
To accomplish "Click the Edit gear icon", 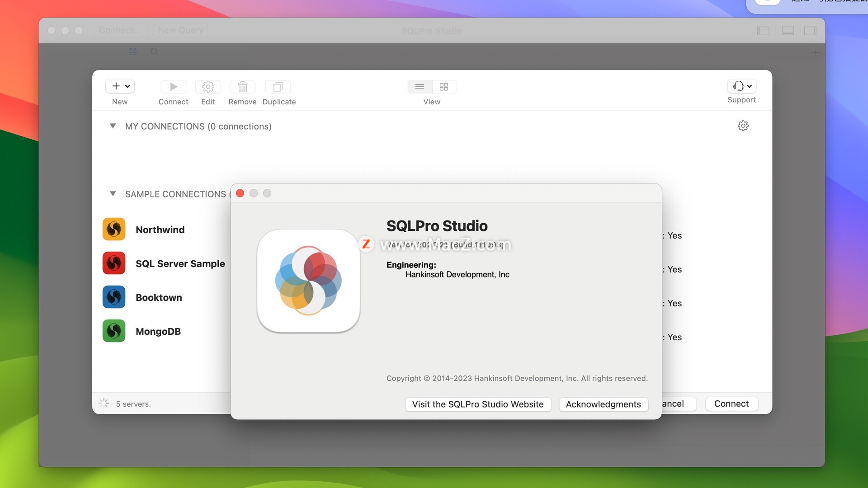I will click(x=208, y=87).
